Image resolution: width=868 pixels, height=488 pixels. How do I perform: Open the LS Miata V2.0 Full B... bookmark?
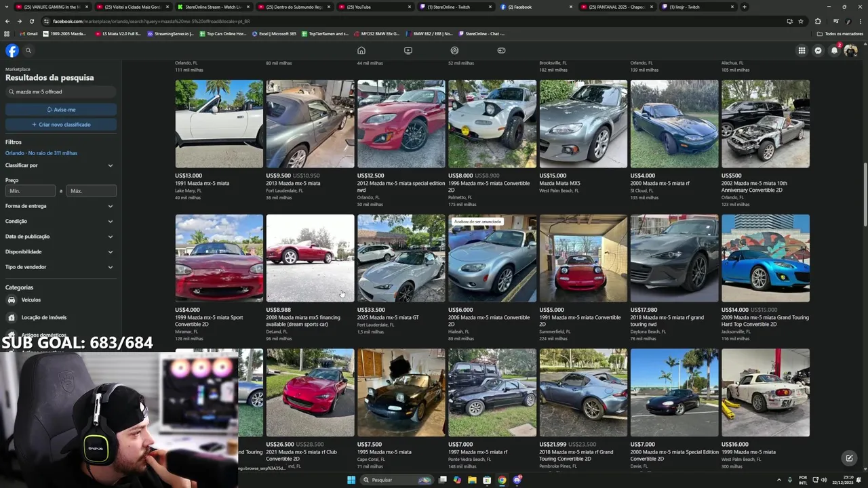pos(118,33)
